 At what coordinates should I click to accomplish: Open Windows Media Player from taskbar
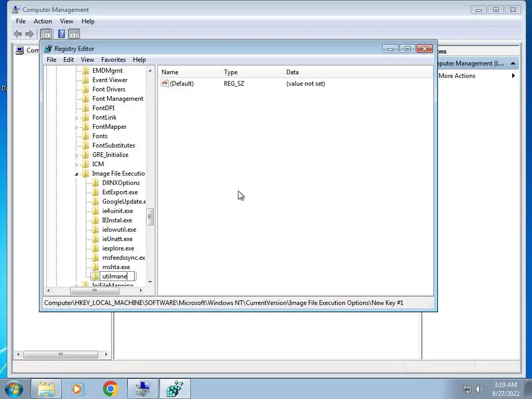click(78, 389)
